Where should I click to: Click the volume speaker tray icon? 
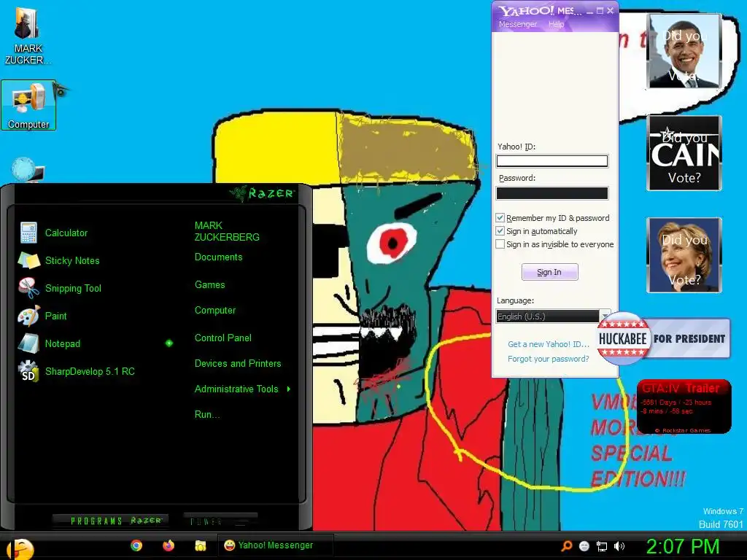point(619,546)
